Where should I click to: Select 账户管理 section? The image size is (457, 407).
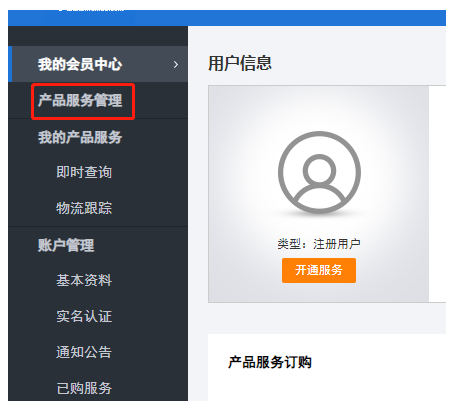click(66, 245)
